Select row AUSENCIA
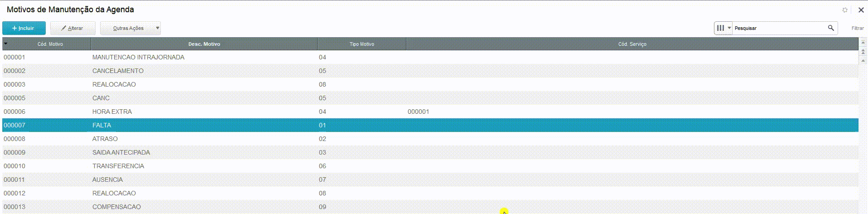This screenshot has height=214, width=868. [430, 180]
